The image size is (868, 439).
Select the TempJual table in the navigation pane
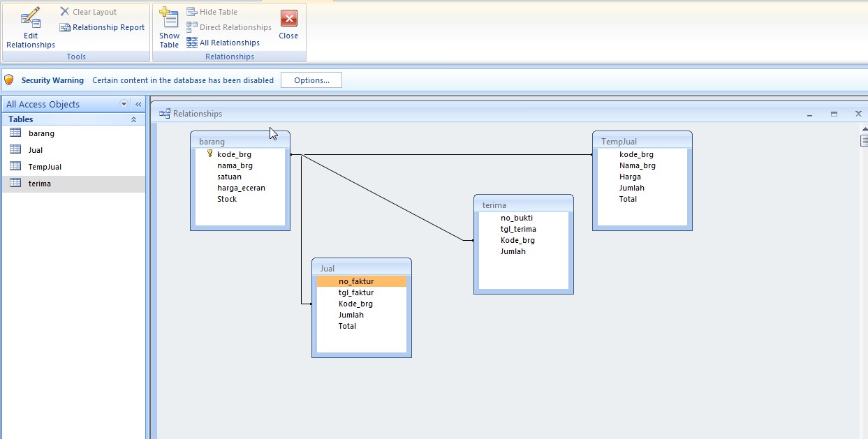46,166
